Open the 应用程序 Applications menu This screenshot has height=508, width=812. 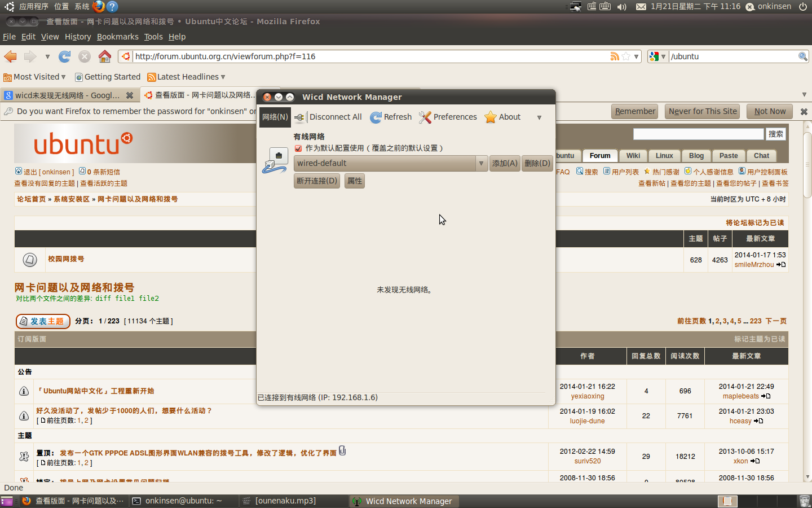click(x=34, y=6)
